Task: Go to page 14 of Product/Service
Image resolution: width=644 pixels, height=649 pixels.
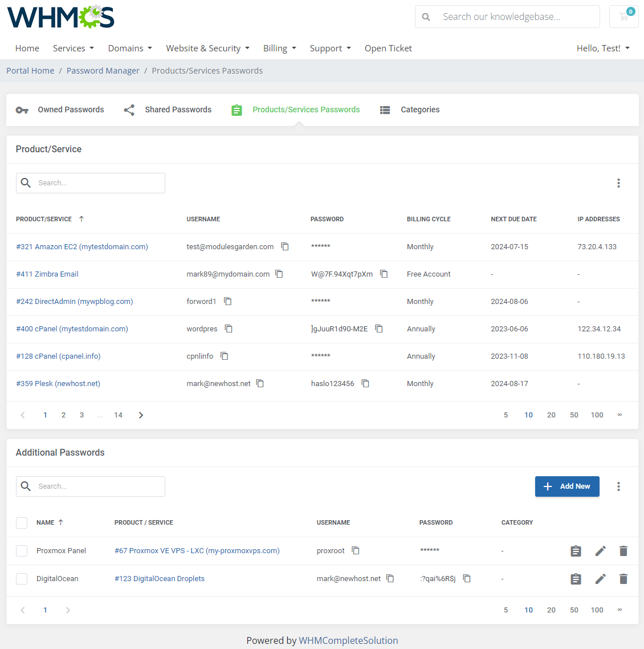Action: click(x=119, y=415)
